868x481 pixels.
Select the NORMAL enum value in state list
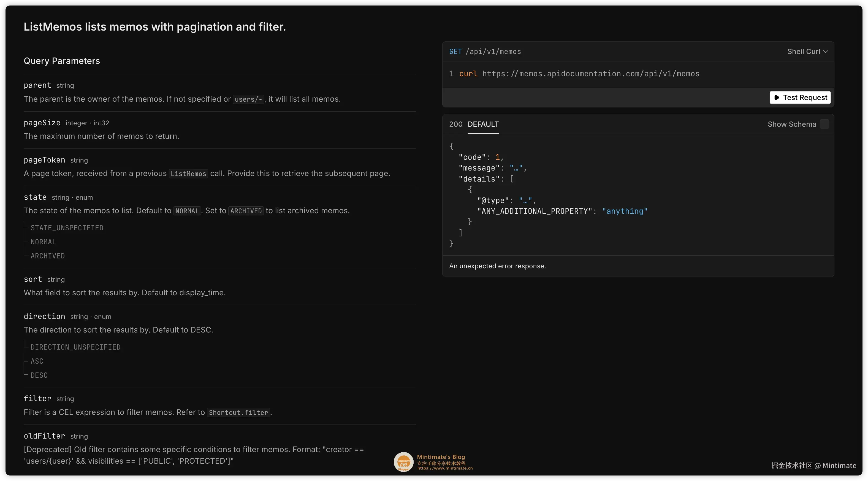(x=44, y=242)
